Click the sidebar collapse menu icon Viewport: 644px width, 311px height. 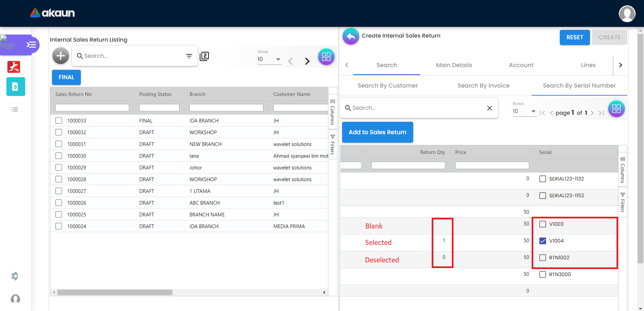[x=31, y=45]
